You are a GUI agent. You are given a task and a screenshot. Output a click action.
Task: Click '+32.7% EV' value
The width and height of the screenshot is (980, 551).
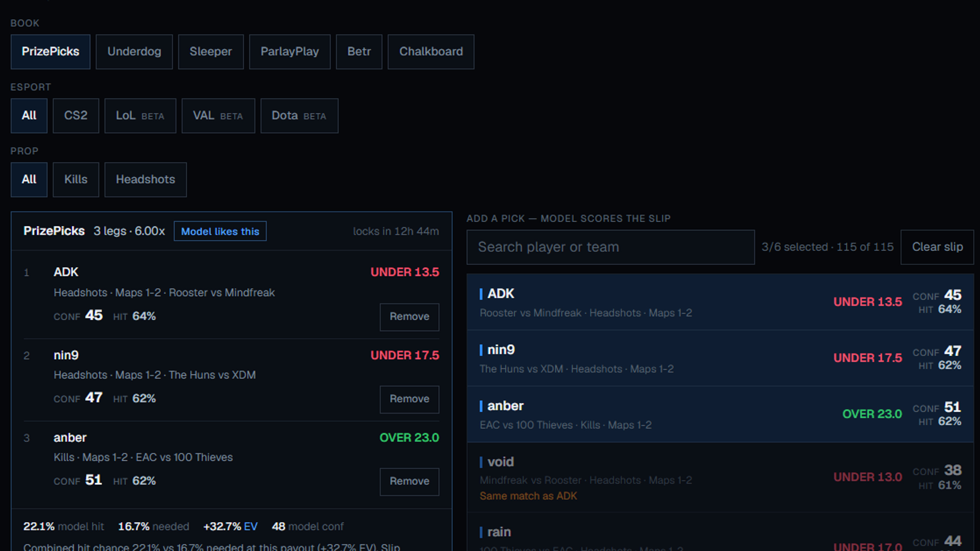pyautogui.click(x=230, y=527)
